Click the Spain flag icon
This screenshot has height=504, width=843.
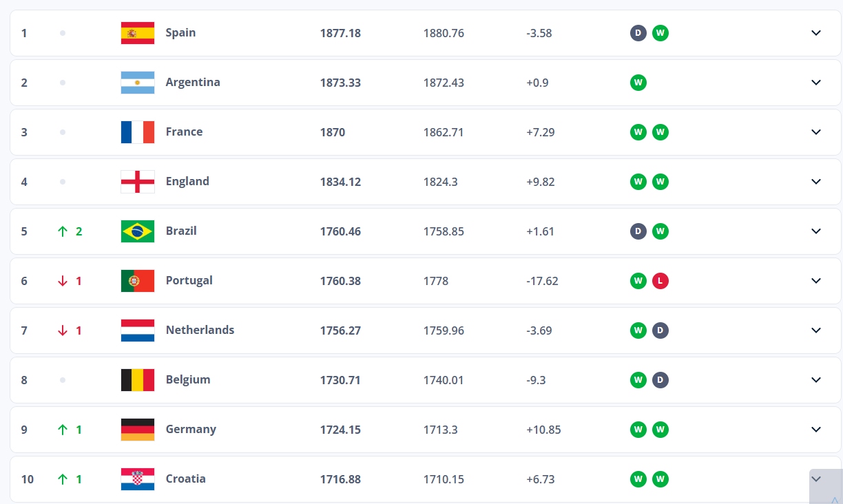tap(137, 32)
